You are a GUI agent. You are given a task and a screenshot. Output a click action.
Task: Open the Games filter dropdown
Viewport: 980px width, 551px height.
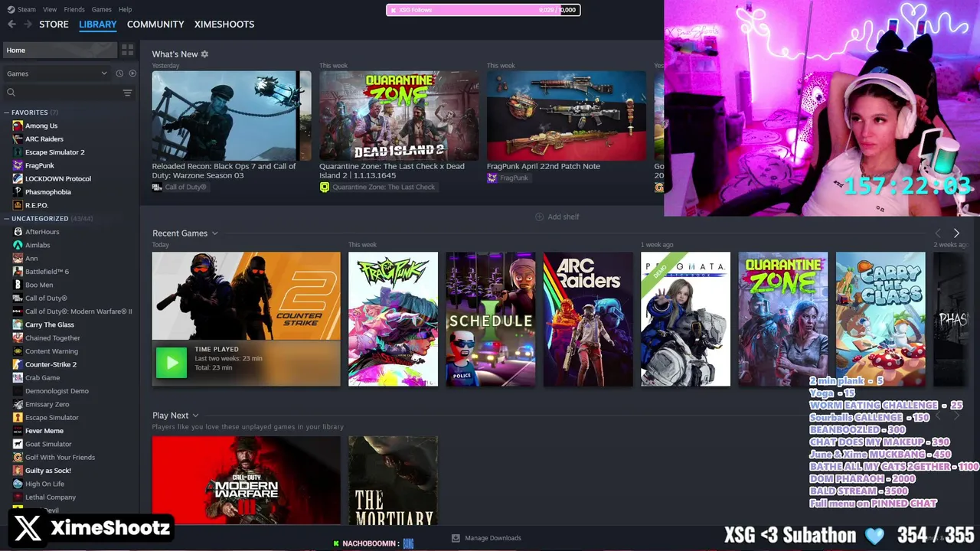click(x=57, y=73)
